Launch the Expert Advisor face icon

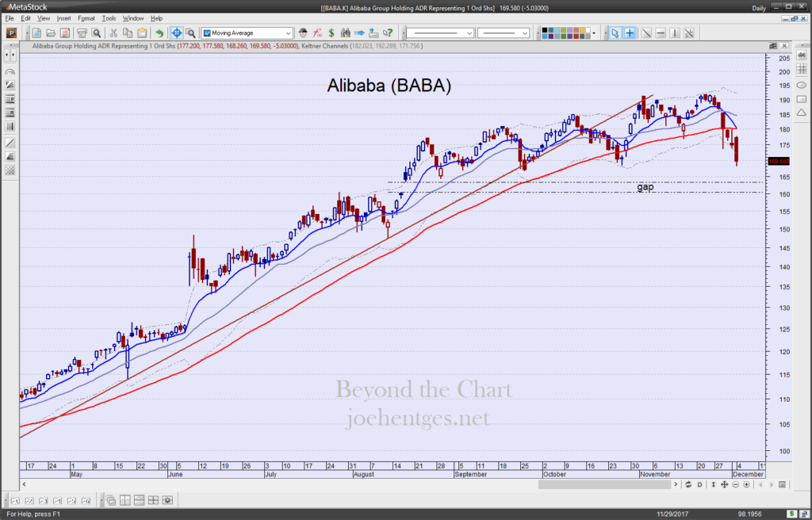pos(304,33)
